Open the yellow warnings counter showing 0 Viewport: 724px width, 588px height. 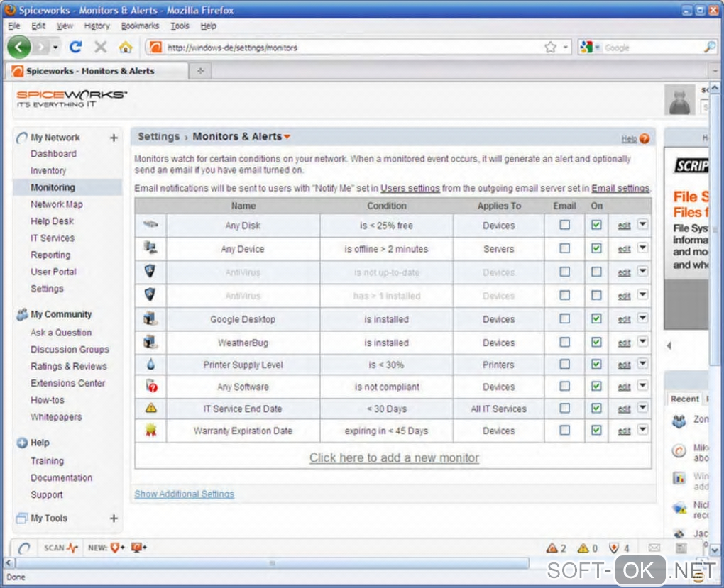coord(587,548)
